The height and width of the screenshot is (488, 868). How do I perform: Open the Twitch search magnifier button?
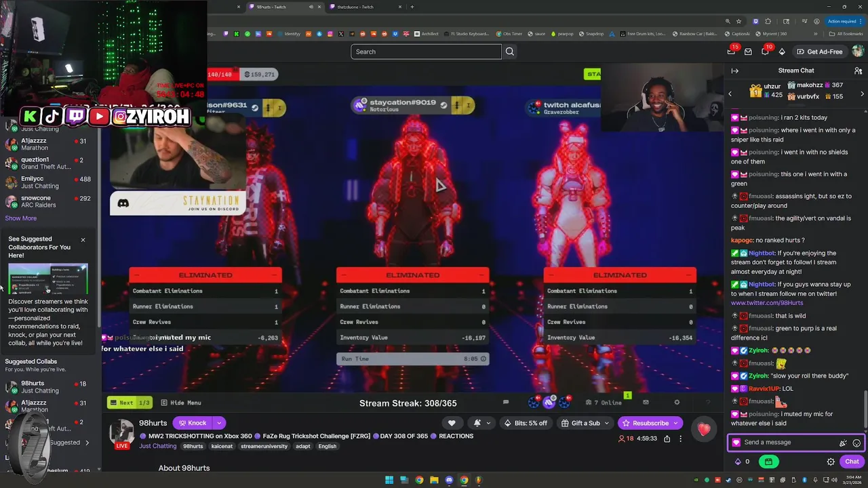coord(510,52)
